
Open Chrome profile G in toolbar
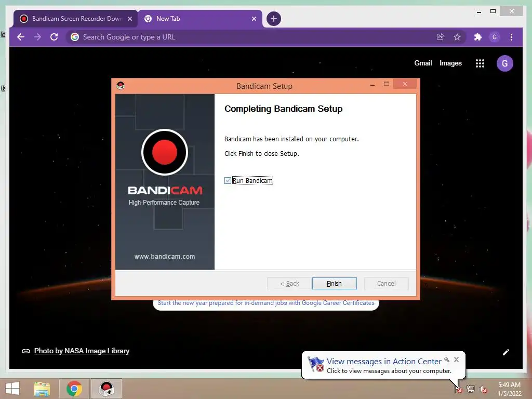click(x=495, y=37)
